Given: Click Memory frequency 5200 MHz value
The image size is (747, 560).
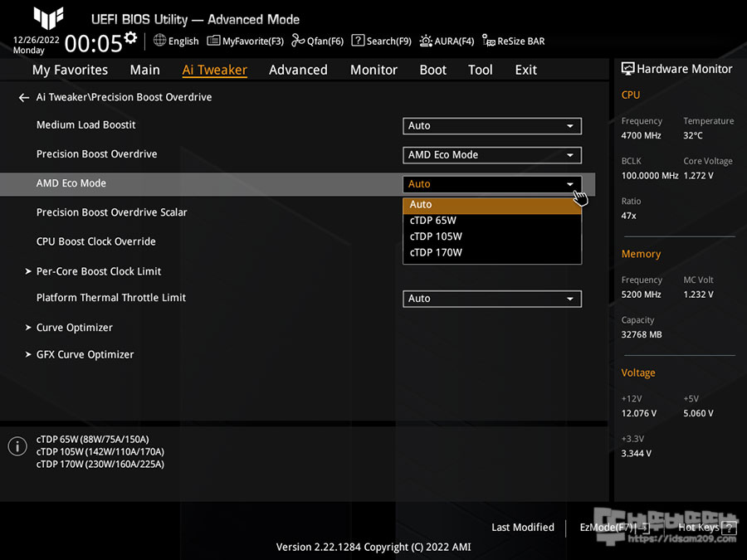Looking at the screenshot, I should [641, 295].
